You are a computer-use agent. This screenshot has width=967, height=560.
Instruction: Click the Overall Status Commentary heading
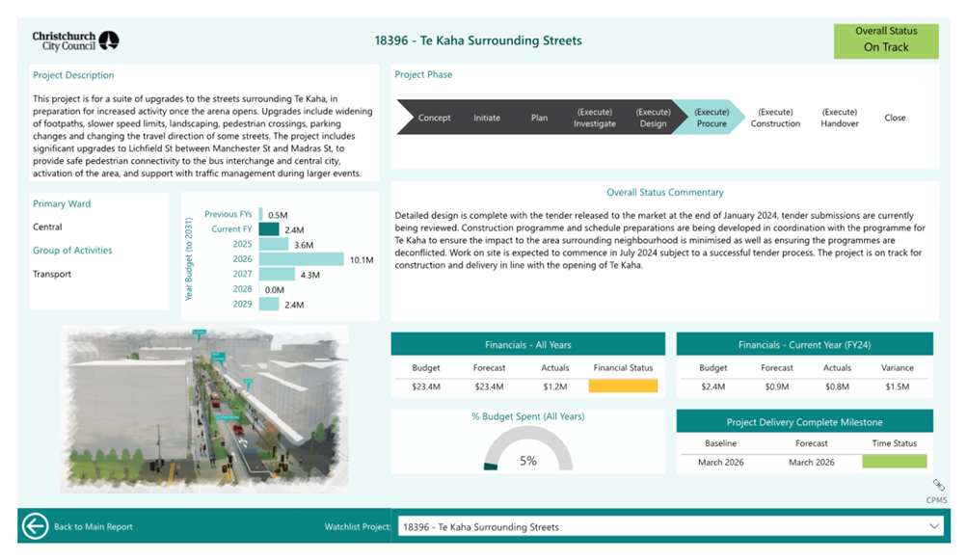(x=665, y=193)
